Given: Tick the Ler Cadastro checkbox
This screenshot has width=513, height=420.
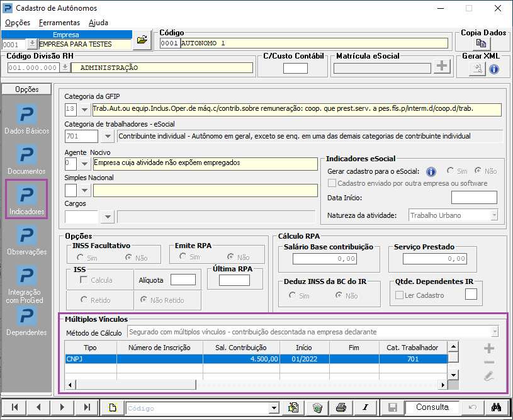Looking at the screenshot, I should point(399,295).
